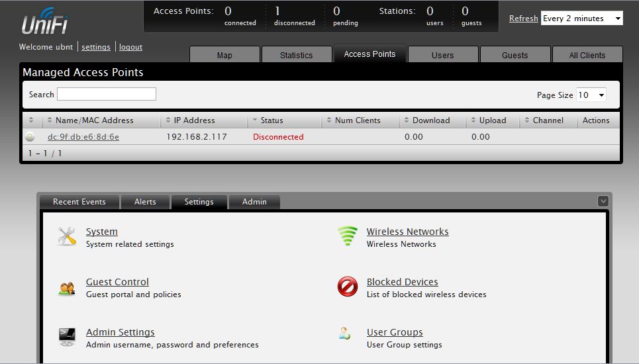Focus the Search input field
Viewport: 639px width, 364px height.
(107, 94)
